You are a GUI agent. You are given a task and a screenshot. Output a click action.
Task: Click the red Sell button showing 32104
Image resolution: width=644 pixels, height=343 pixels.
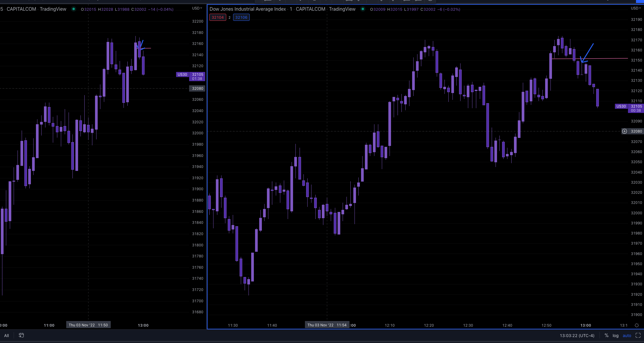[218, 17]
